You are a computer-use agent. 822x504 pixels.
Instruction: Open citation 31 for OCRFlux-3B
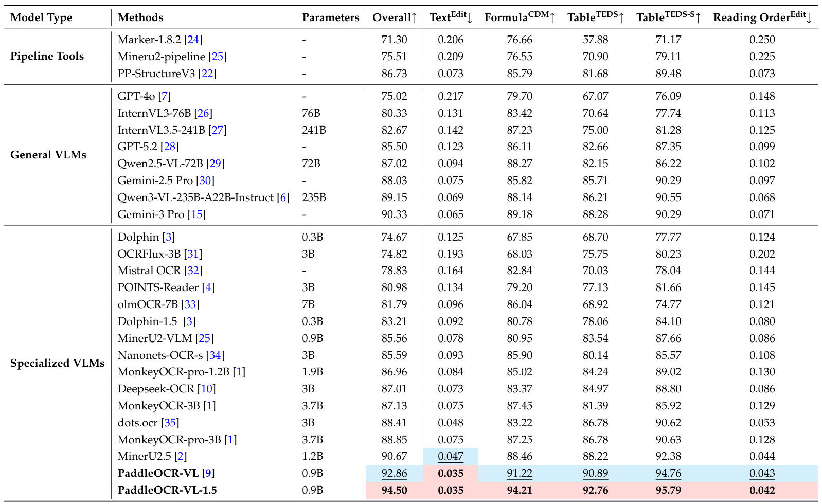click(x=193, y=254)
